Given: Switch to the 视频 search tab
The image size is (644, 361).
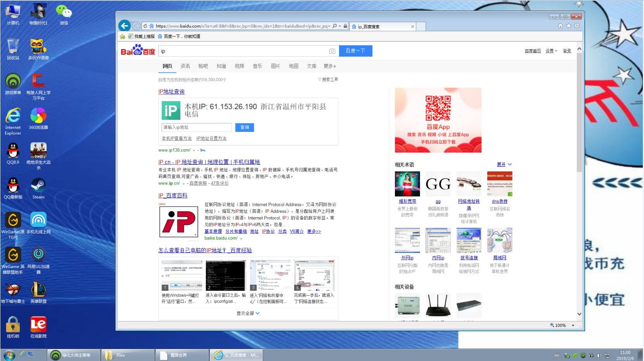Looking at the screenshot, I should click(x=239, y=66).
